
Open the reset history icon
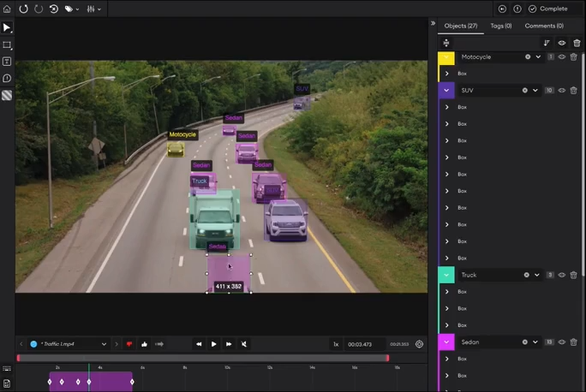(x=54, y=9)
